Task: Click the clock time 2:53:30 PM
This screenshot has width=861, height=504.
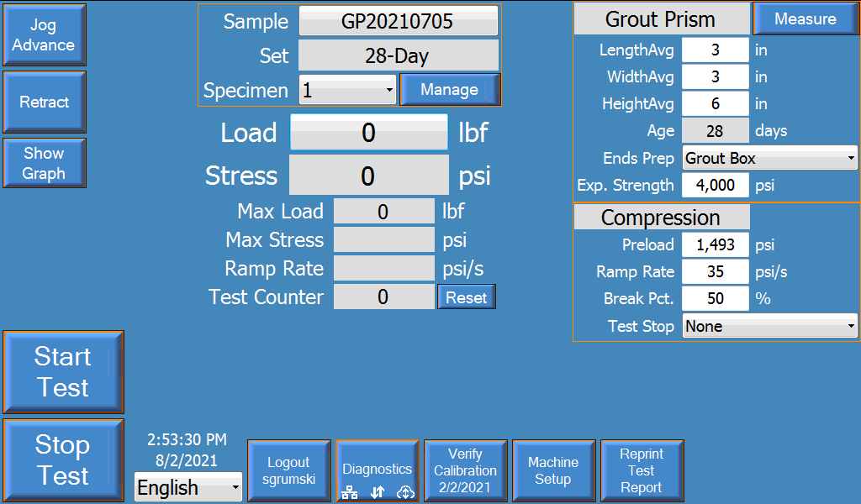Action: (187, 440)
